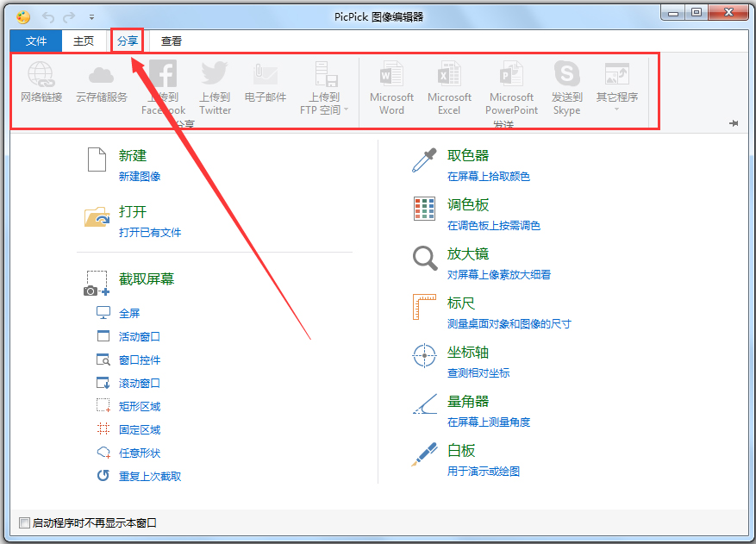
Task: Click the 重复上次截取 repeat icon
Action: [x=103, y=476]
